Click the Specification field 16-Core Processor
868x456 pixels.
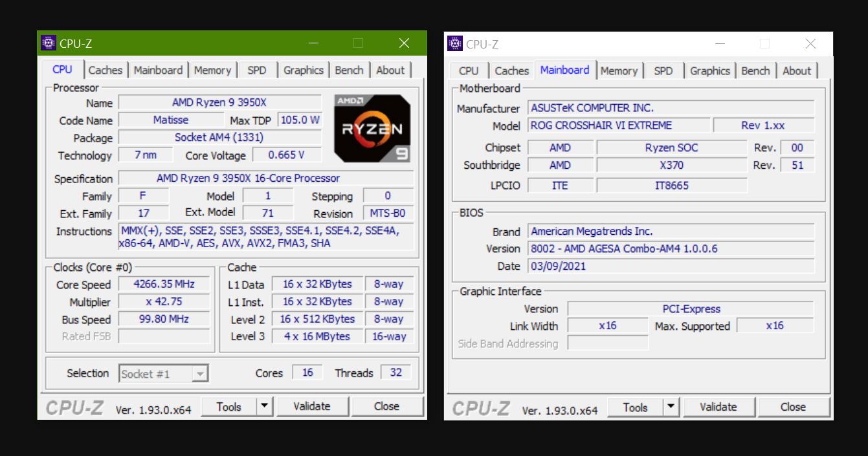[x=266, y=179]
